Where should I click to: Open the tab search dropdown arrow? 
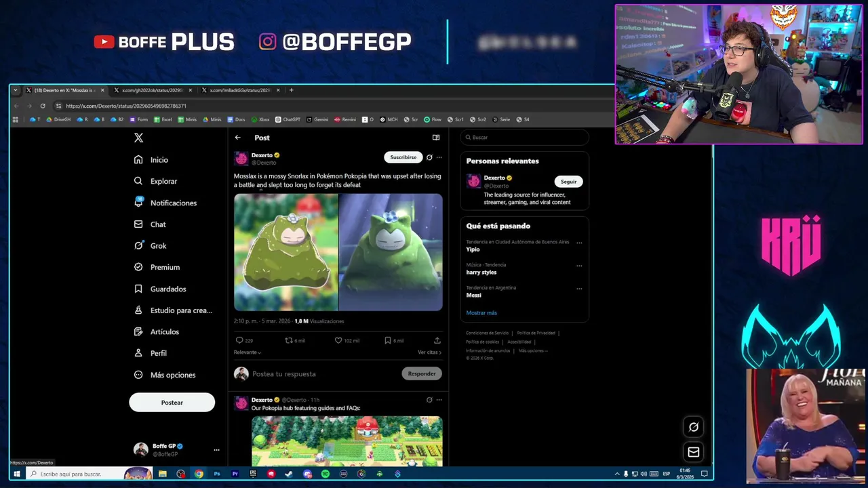point(16,90)
